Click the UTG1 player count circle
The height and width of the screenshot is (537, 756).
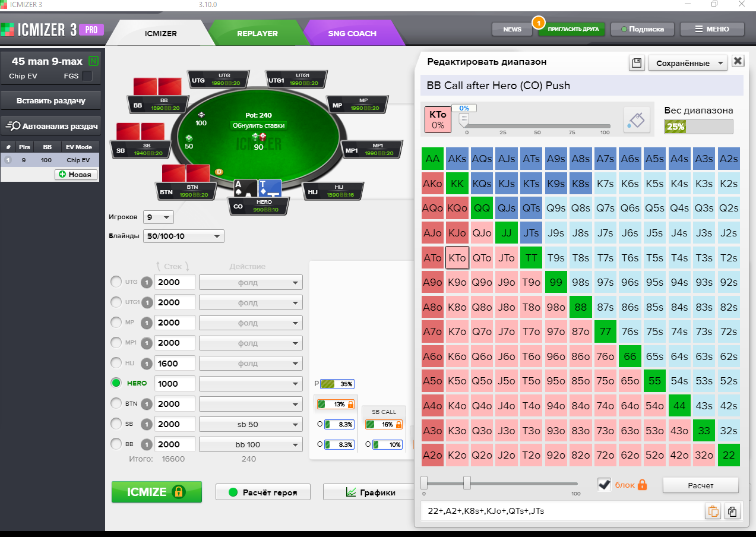148,302
